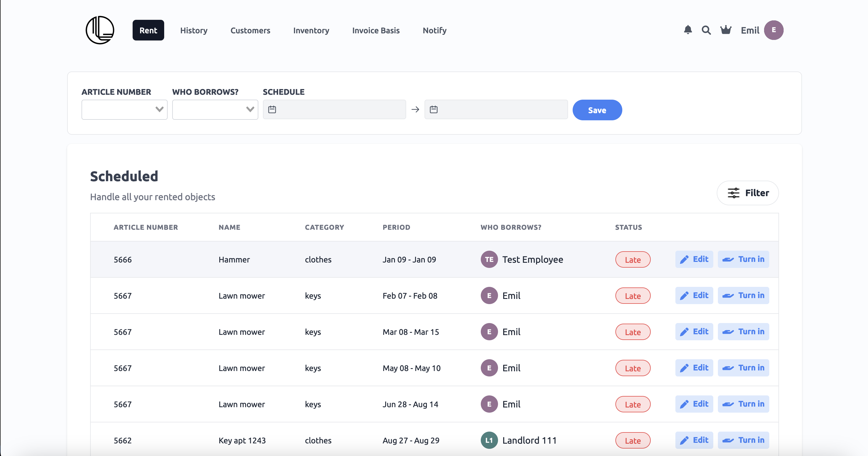Click the Aug 27 - Aug 29 period
This screenshot has height=456, width=868.
(411, 440)
